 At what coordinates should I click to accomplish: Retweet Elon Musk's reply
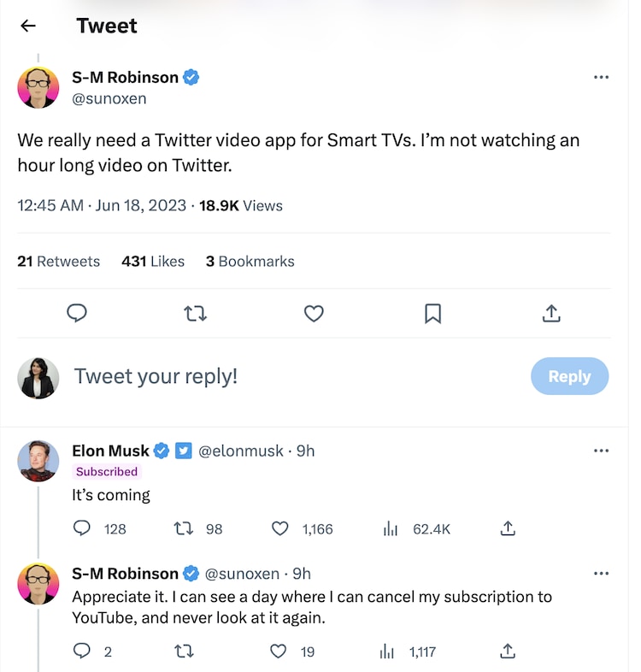click(x=183, y=529)
